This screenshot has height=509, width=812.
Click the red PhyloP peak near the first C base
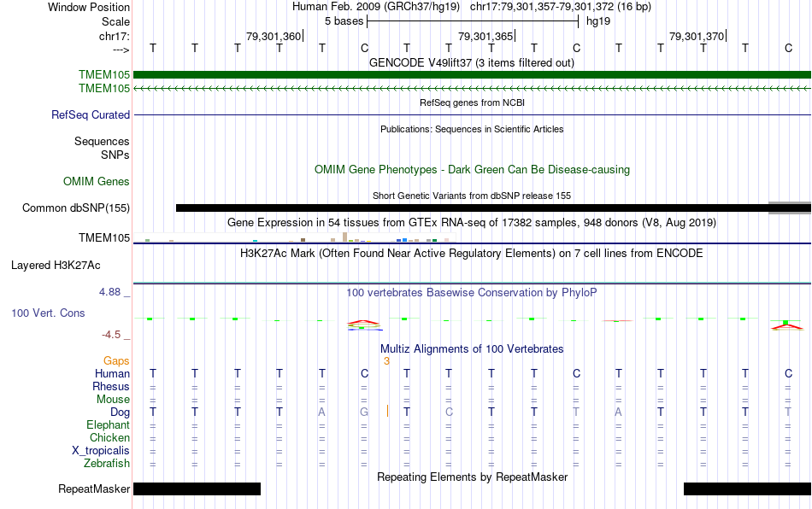(364, 324)
